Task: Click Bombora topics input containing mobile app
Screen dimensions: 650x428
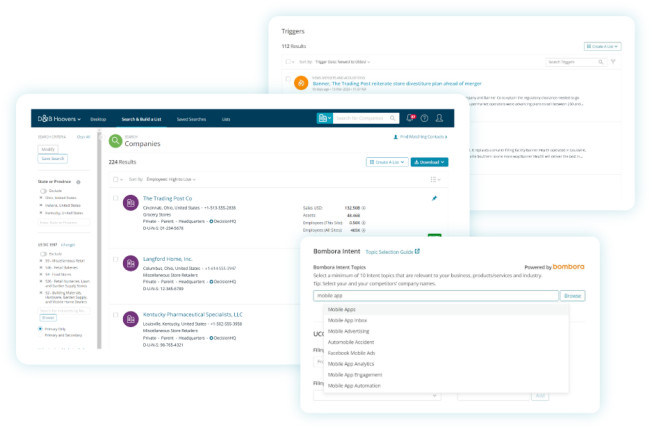Action: [436, 296]
